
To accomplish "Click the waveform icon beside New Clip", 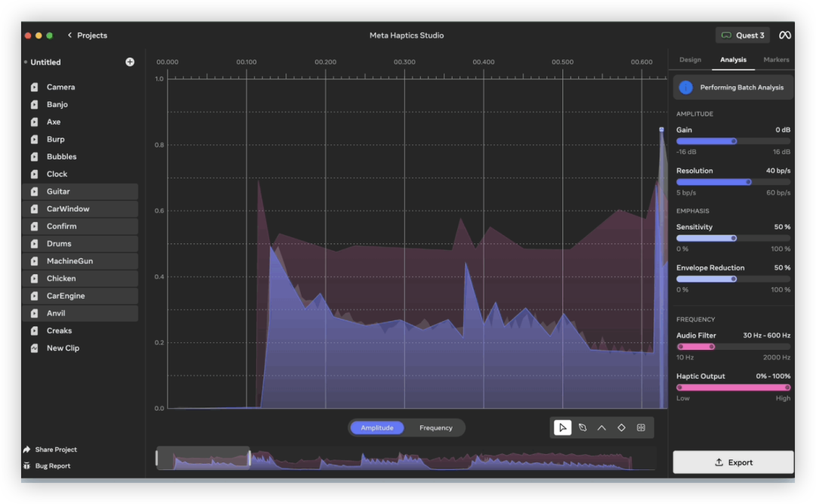I will click(x=34, y=348).
